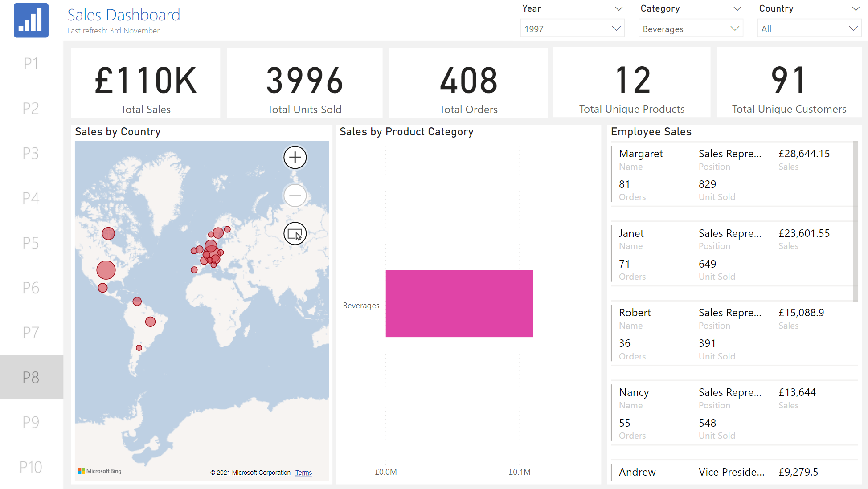868x489 pixels.
Task: Click the dashboard bar chart logo
Action: (x=31, y=20)
